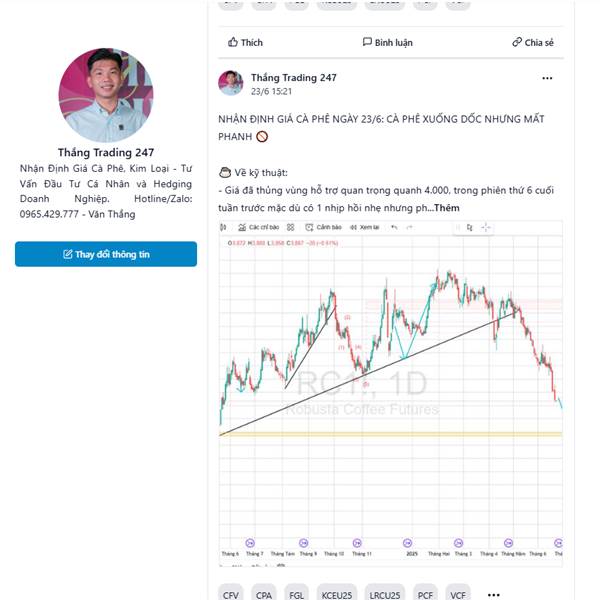Like the post with Thích button

pos(245,42)
